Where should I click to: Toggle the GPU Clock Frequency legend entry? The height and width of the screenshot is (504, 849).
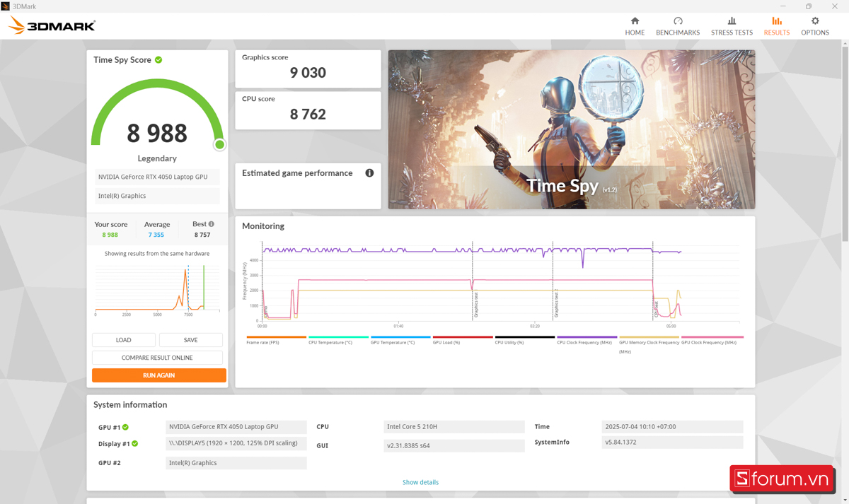point(712,340)
